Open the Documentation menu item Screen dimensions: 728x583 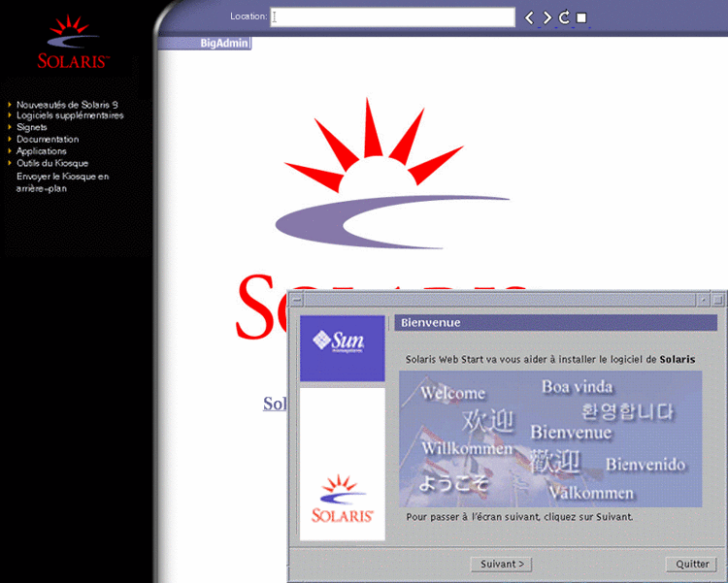coord(48,140)
